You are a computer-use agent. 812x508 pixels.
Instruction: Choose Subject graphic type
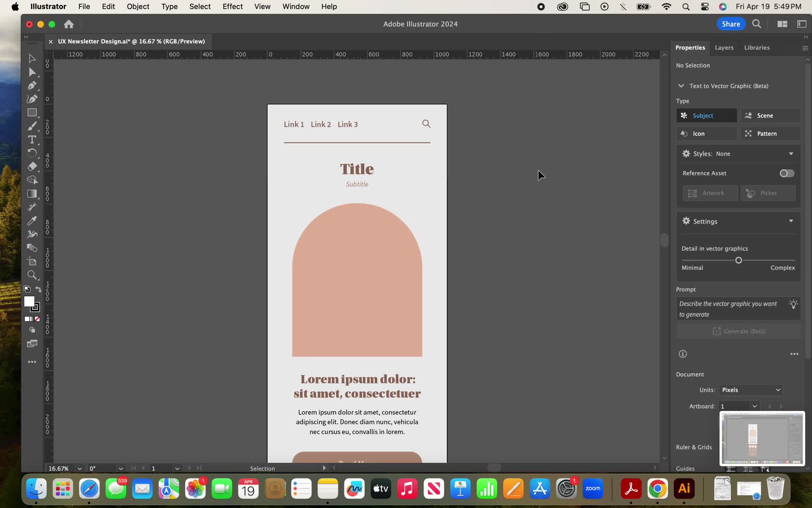tap(706, 116)
